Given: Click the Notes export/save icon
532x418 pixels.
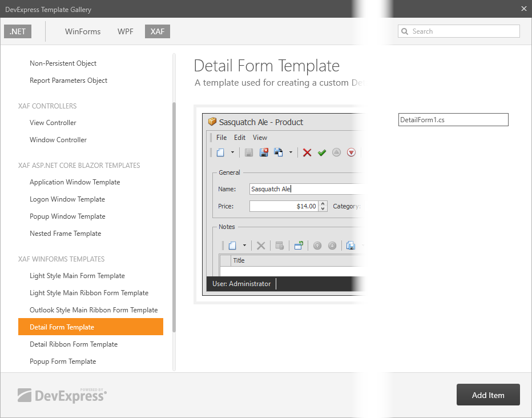Looking at the screenshot, I should (351, 246).
